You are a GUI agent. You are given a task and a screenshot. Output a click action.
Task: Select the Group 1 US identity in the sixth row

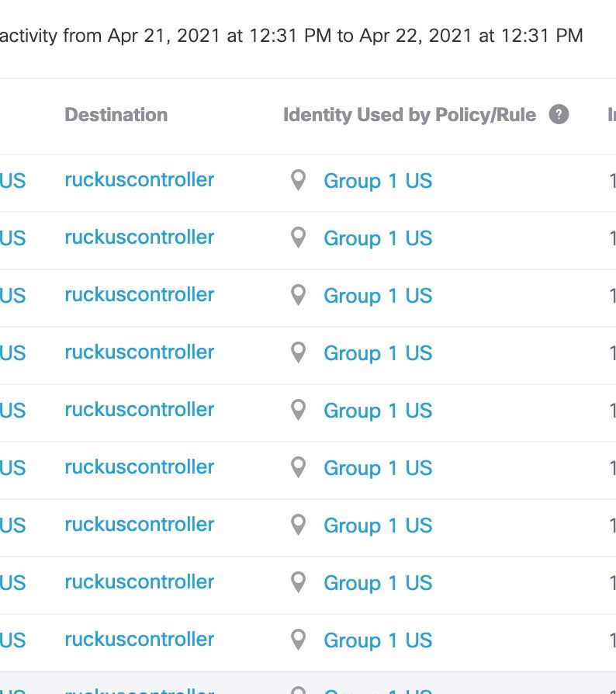pyautogui.click(x=378, y=468)
